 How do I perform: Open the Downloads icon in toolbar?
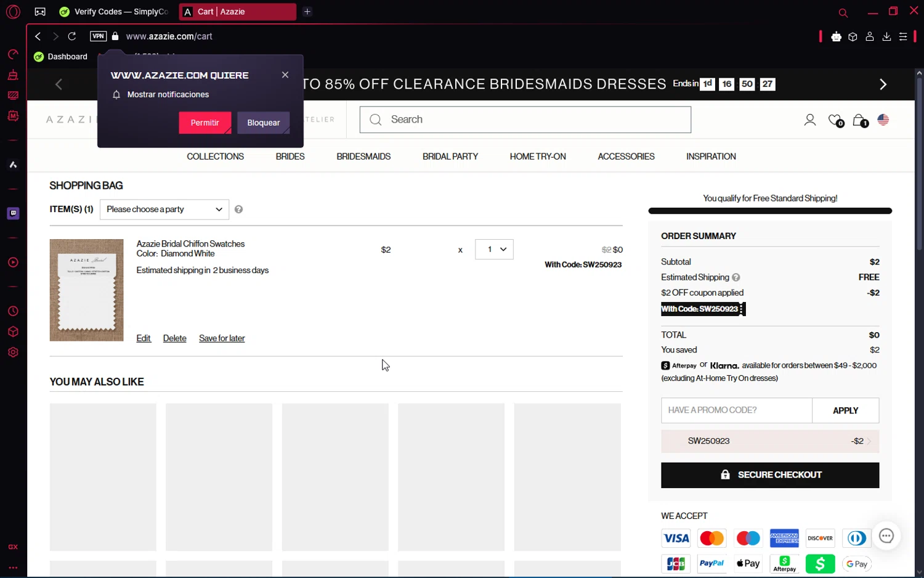coord(886,36)
